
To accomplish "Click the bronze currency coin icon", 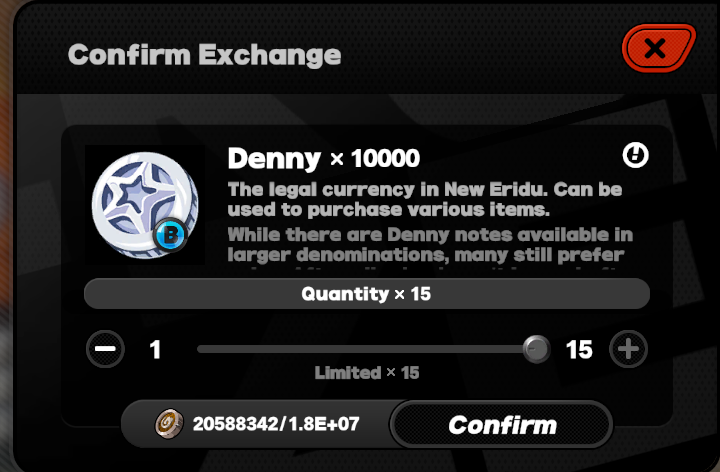I will [169, 423].
